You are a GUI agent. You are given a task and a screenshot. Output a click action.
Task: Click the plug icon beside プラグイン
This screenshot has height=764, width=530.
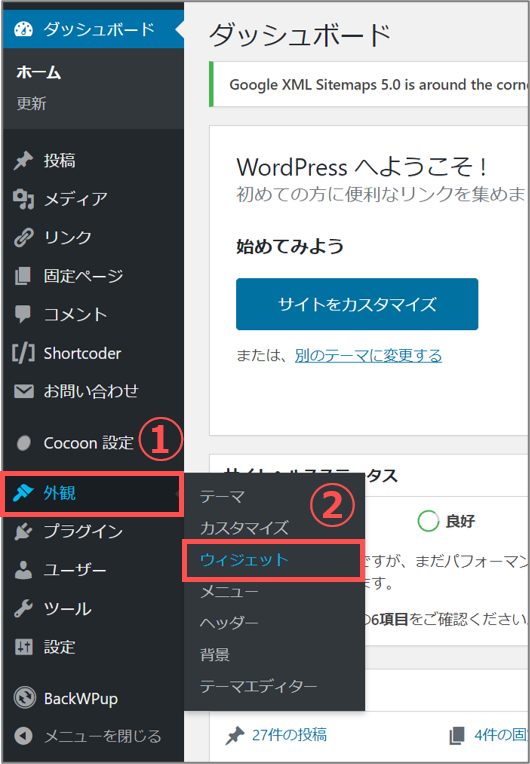23,532
